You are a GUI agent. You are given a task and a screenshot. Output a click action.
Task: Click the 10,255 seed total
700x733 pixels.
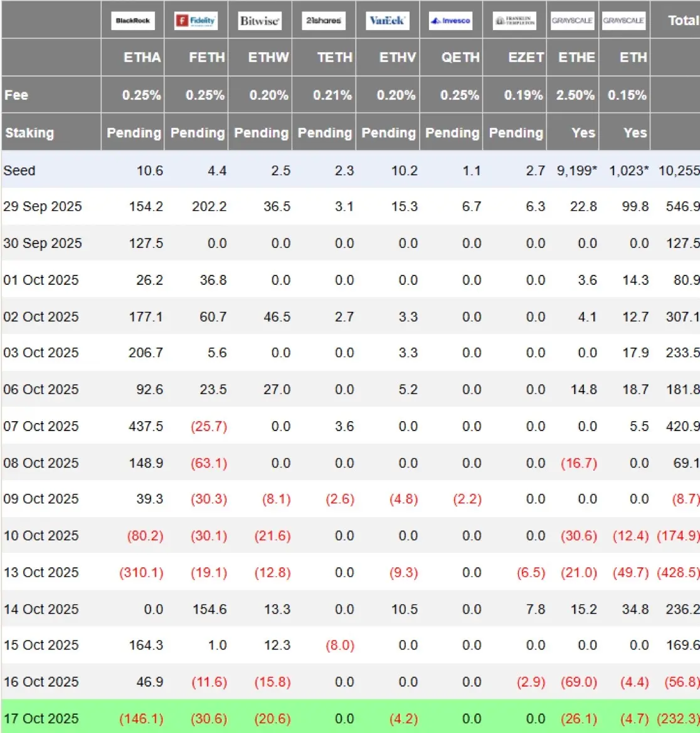click(x=679, y=170)
